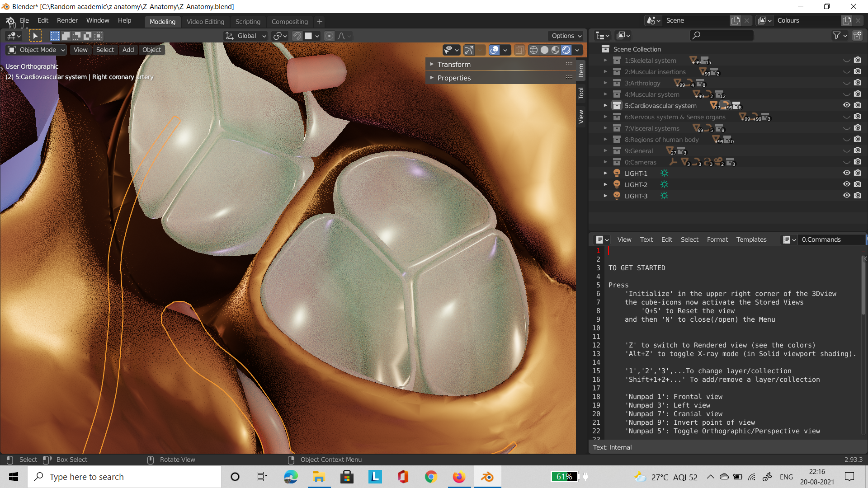
Task: Toggle viewport overlays display
Action: 495,50
